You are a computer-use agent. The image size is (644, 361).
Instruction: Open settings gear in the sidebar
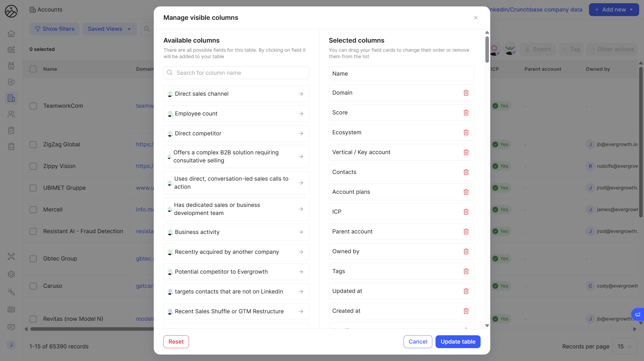(x=11, y=274)
